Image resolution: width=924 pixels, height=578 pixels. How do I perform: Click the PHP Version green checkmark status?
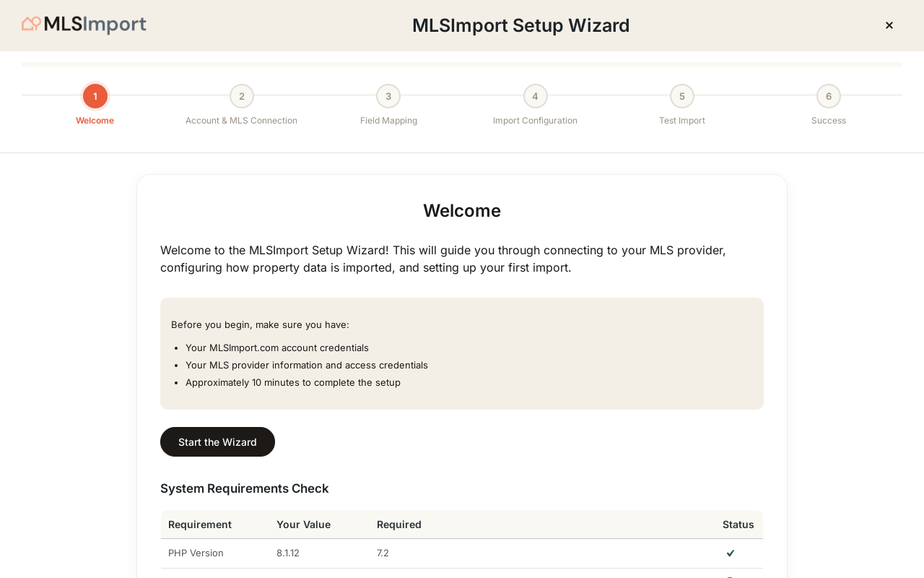pyautogui.click(x=731, y=553)
